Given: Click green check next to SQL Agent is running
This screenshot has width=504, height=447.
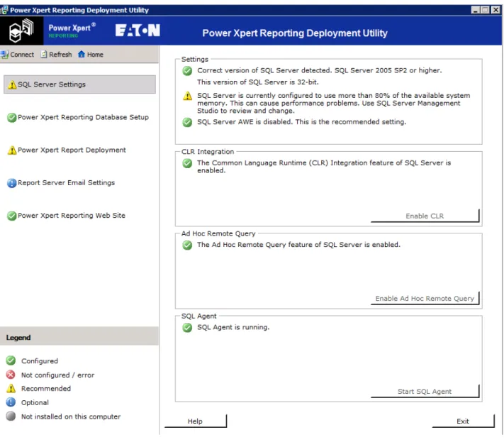Looking at the screenshot, I should [187, 328].
